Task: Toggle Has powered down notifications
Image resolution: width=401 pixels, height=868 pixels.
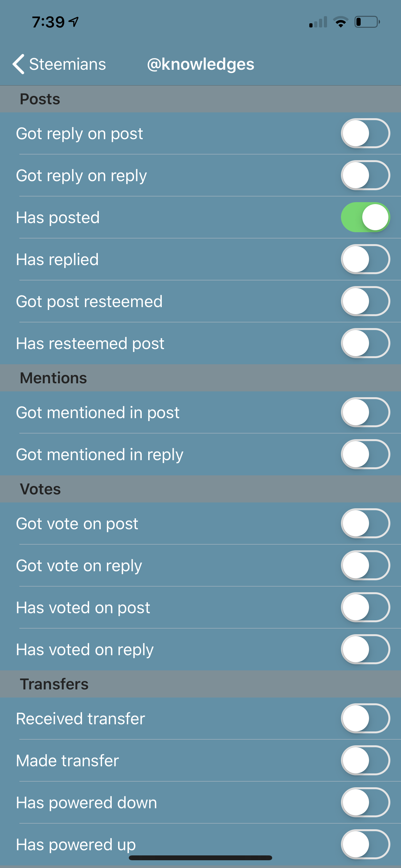Action: [x=365, y=802]
